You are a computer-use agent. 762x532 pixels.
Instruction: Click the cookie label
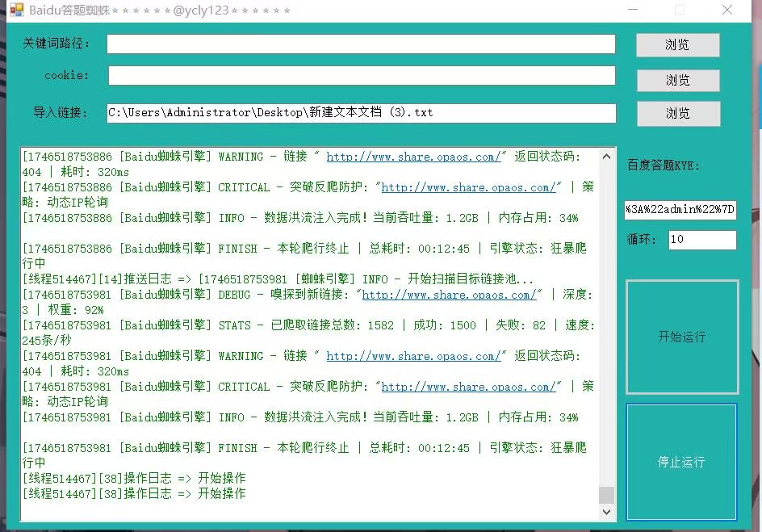tap(67, 75)
